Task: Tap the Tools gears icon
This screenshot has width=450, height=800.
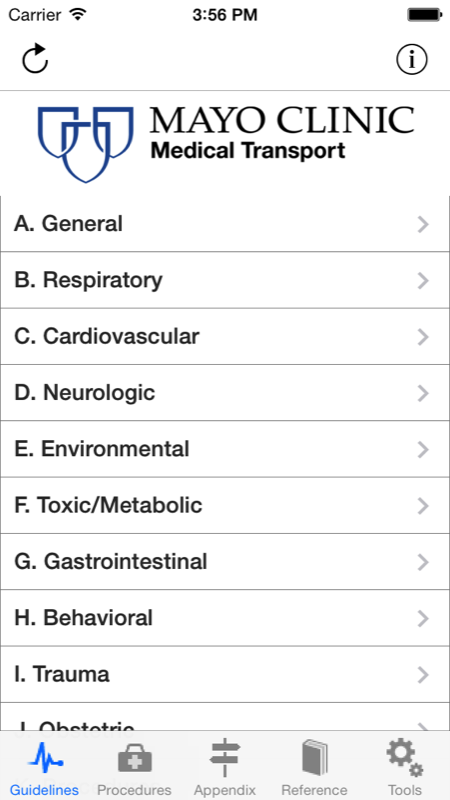Action: tap(405, 758)
